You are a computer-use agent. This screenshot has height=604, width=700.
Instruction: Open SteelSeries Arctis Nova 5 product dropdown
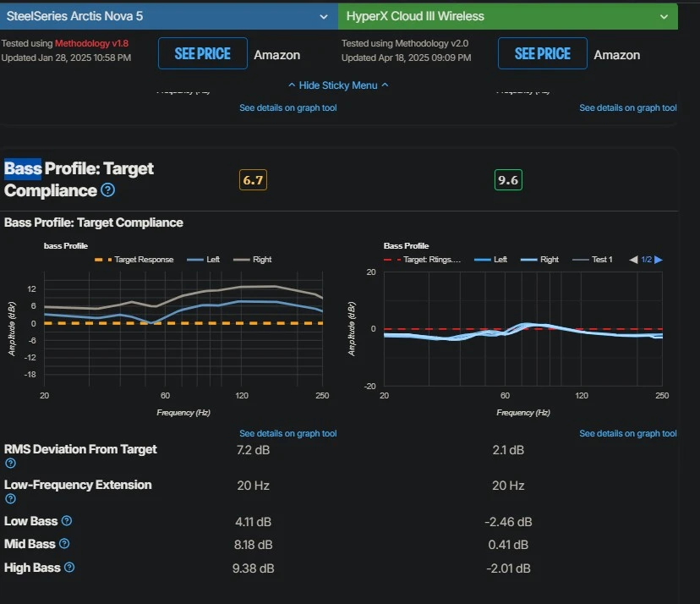169,17
